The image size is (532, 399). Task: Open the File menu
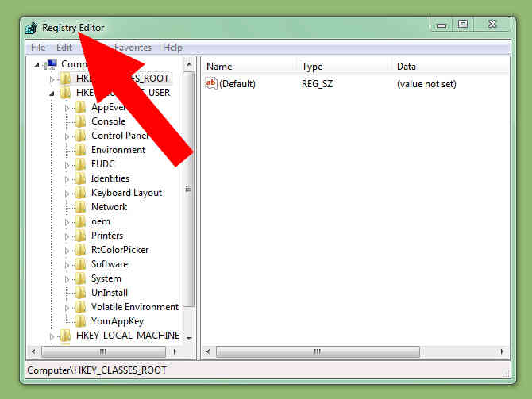click(x=38, y=48)
